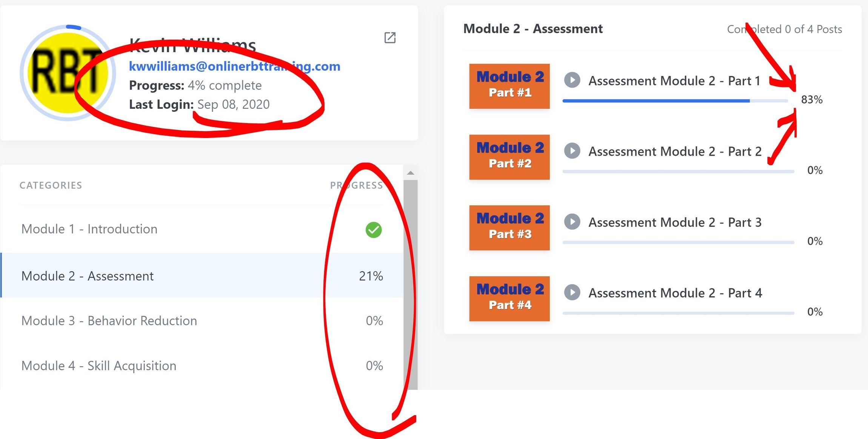
Task: Select Module 2 - Assessment category
Action: tap(202, 275)
